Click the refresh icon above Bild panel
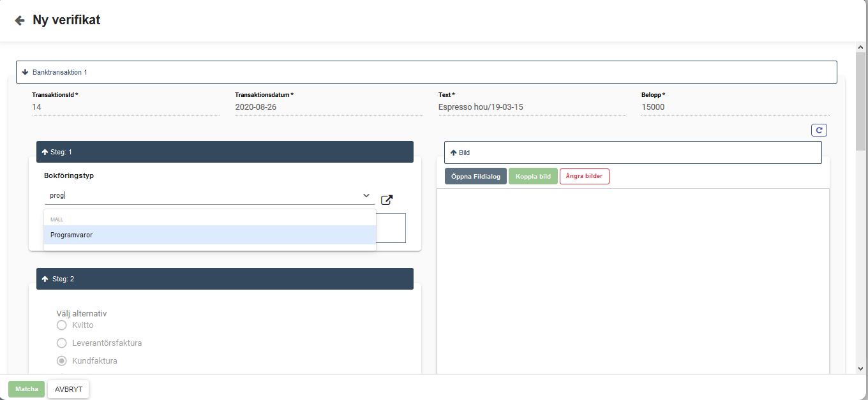 click(x=819, y=130)
